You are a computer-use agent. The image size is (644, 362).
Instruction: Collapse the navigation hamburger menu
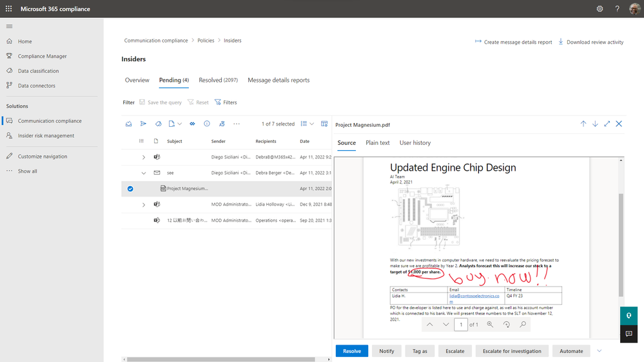[x=10, y=26]
